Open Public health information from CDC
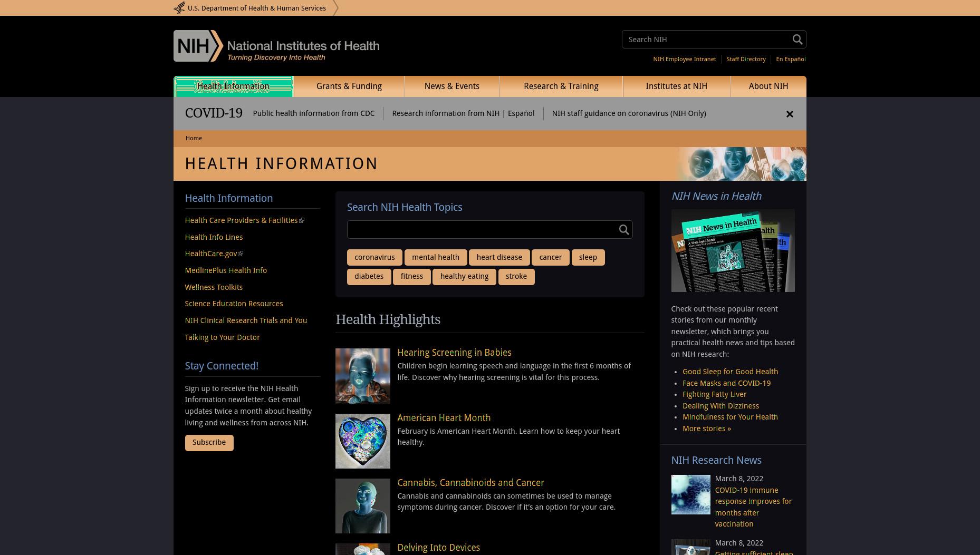Screen dimensions: 980x555 coord(314,114)
